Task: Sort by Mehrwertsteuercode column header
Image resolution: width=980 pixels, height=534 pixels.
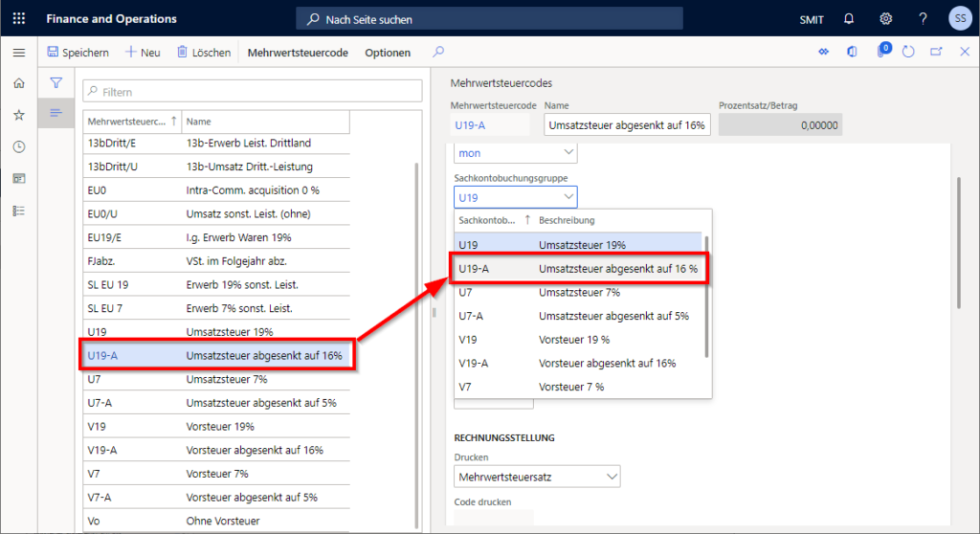Action: click(132, 122)
